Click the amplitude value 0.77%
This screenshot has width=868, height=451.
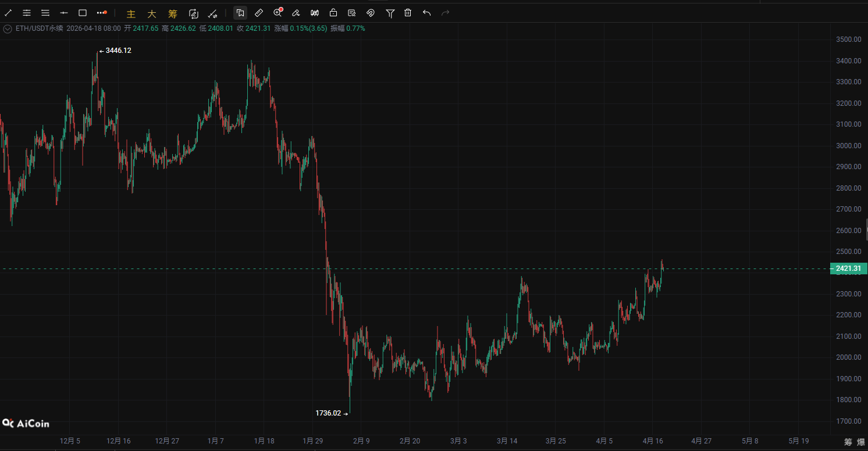(355, 28)
